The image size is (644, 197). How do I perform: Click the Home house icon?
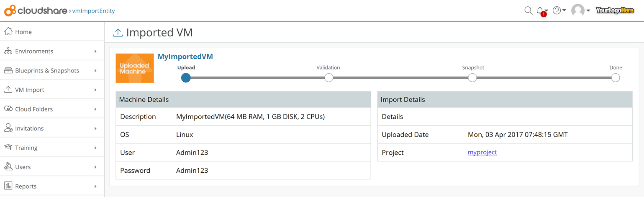[x=8, y=31]
